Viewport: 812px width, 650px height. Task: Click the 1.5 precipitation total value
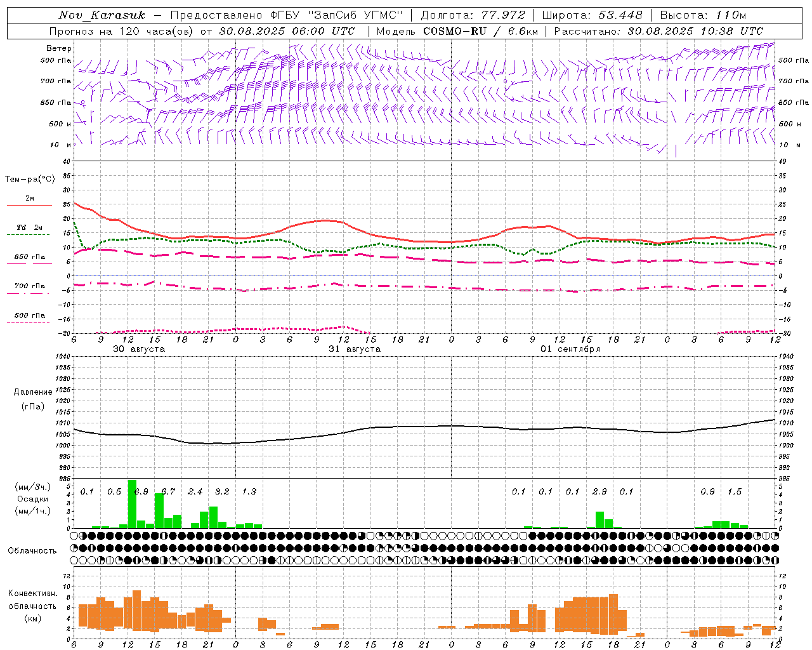(x=735, y=492)
